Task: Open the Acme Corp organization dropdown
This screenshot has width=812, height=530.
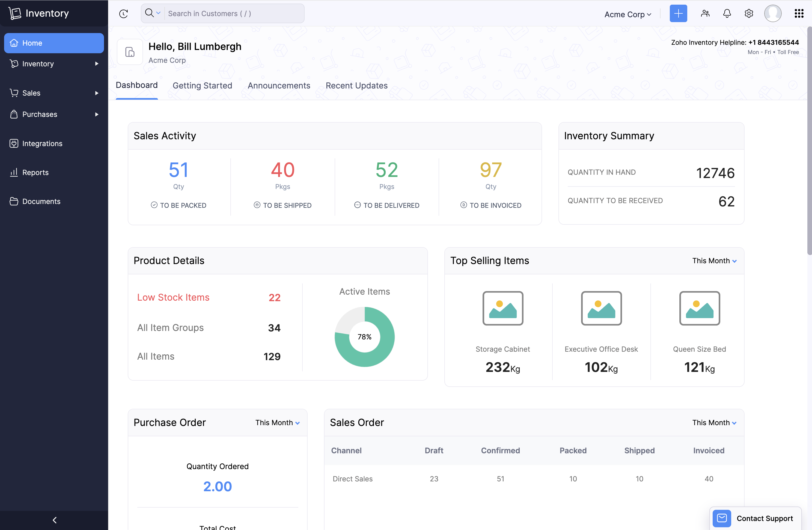Action: [x=627, y=14]
